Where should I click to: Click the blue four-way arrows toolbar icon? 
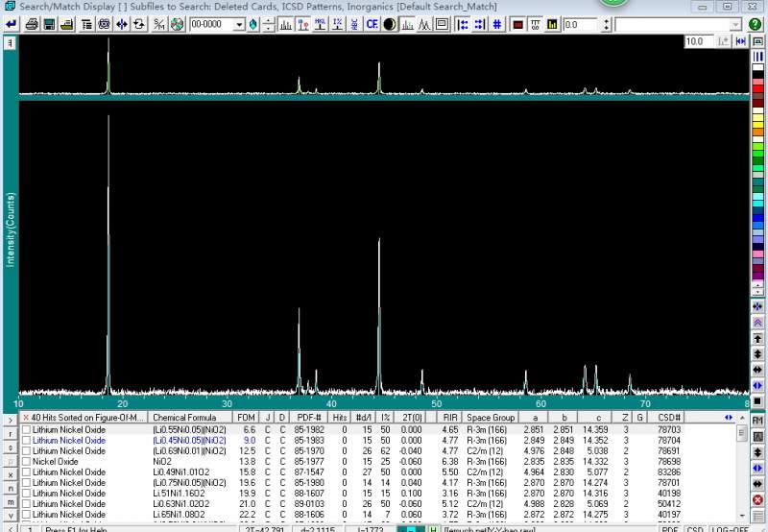coord(122,24)
